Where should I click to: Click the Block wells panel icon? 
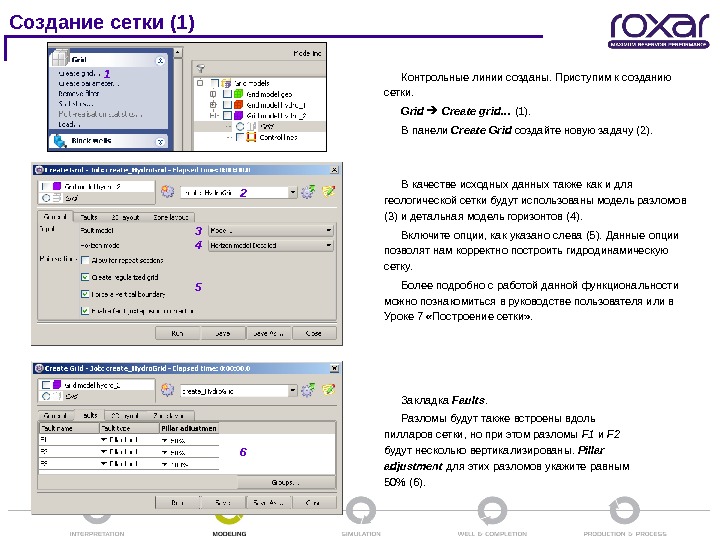pyautogui.click(x=60, y=141)
